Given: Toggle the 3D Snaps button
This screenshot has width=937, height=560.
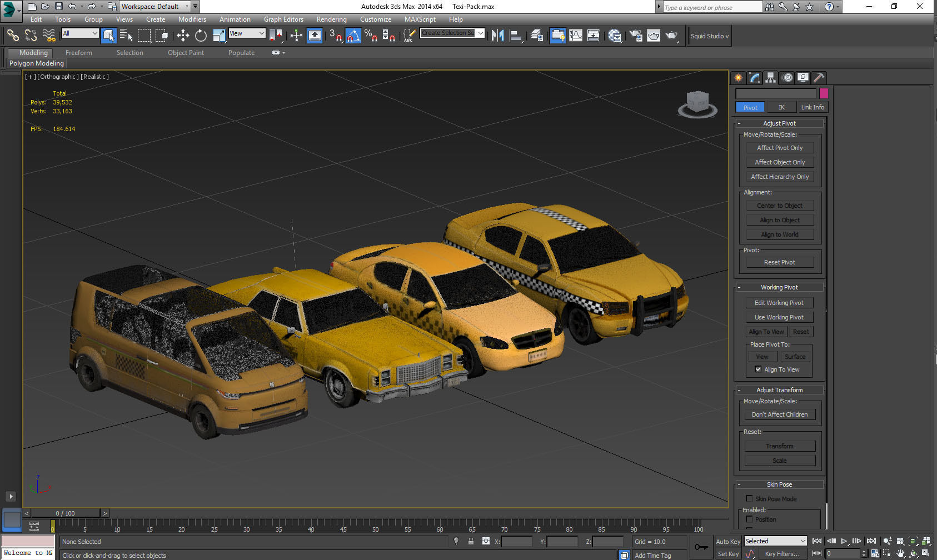Looking at the screenshot, I should click(335, 36).
